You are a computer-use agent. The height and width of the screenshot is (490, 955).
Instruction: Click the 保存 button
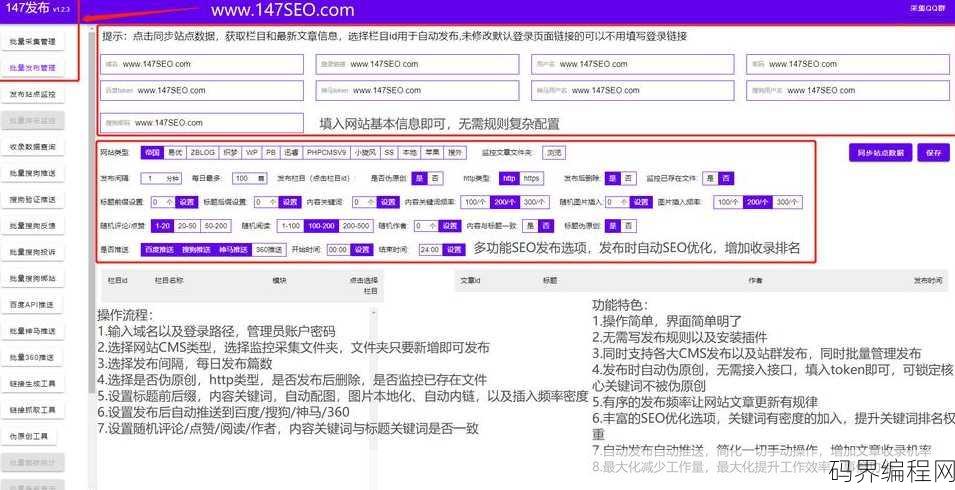933,153
